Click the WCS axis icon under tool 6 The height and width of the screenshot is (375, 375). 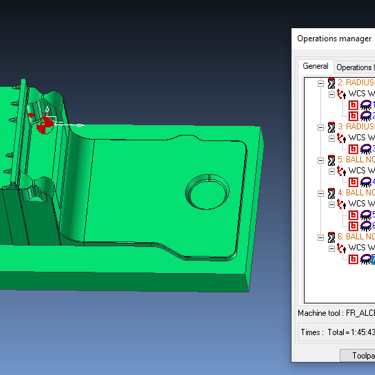coord(341,248)
